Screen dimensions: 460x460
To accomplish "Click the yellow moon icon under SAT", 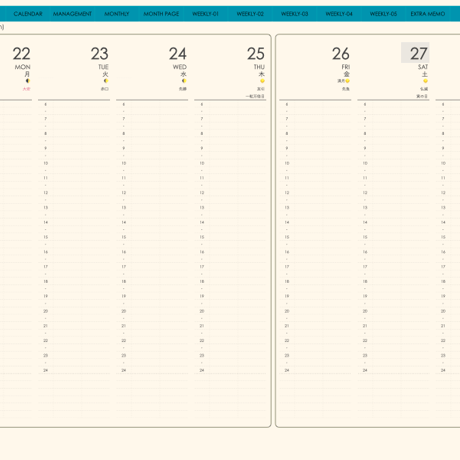I will pyautogui.click(x=425, y=81).
